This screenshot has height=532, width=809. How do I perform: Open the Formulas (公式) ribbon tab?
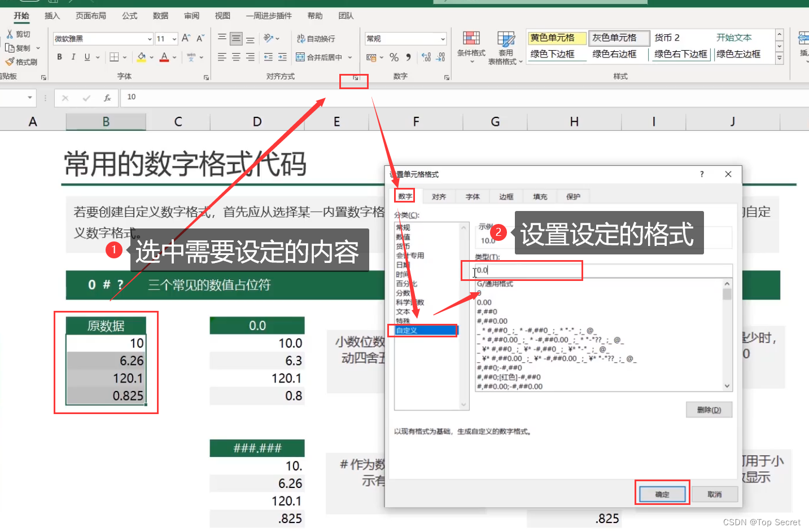click(x=130, y=16)
